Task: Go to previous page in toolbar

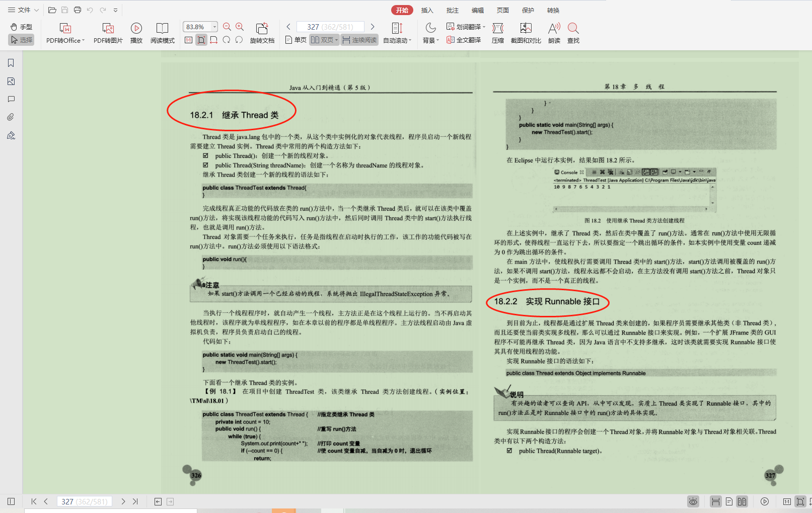Action: pos(288,27)
